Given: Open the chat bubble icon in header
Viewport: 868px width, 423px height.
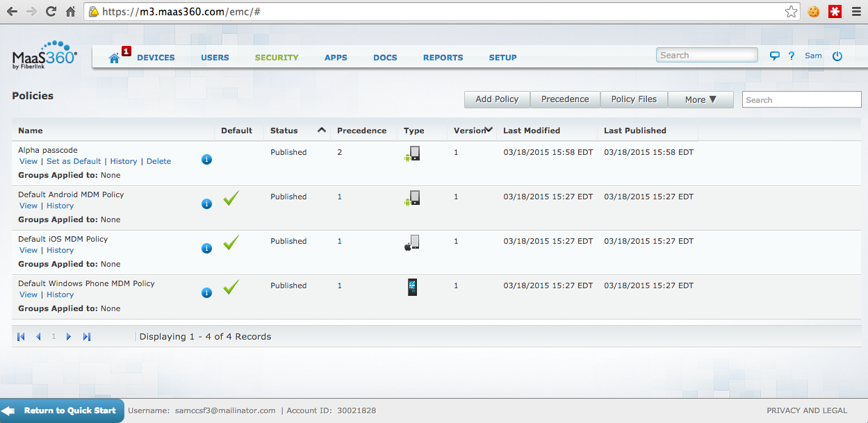Looking at the screenshot, I should tap(775, 56).
